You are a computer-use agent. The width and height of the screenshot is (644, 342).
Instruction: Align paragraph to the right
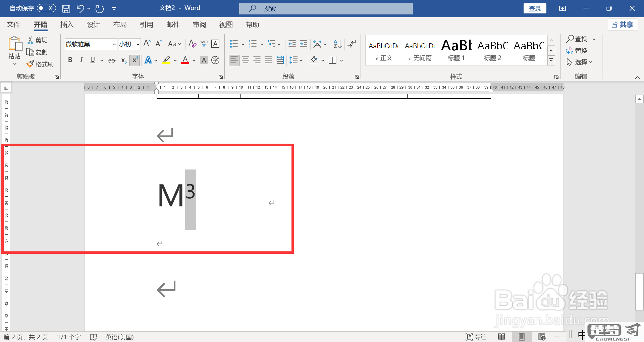point(257,60)
